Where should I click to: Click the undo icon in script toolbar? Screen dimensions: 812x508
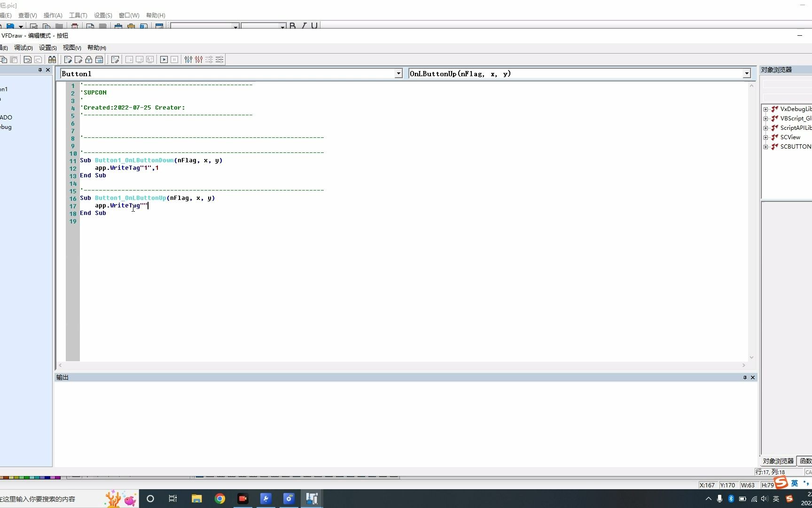(27, 60)
